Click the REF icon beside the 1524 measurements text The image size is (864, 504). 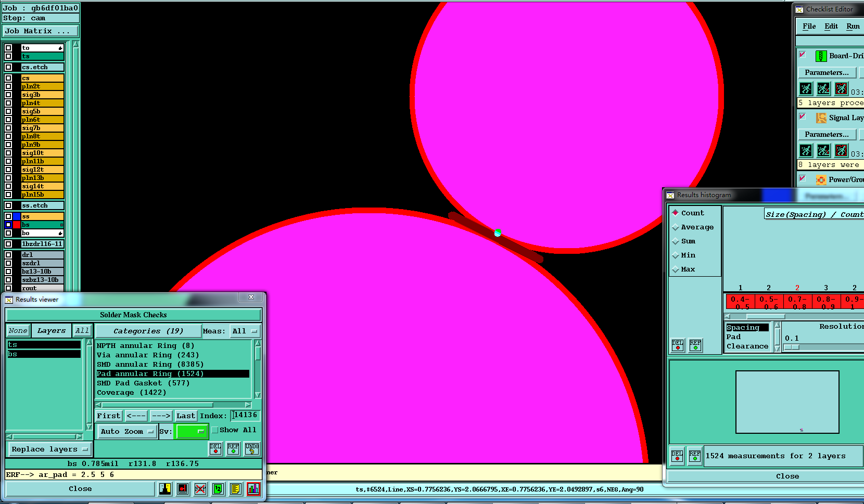coord(695,456)
